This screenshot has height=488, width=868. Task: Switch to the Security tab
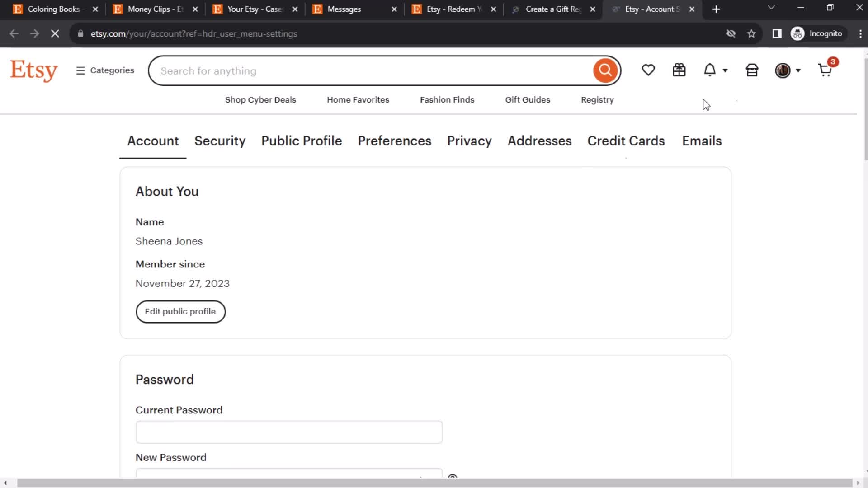click(219, 141)
